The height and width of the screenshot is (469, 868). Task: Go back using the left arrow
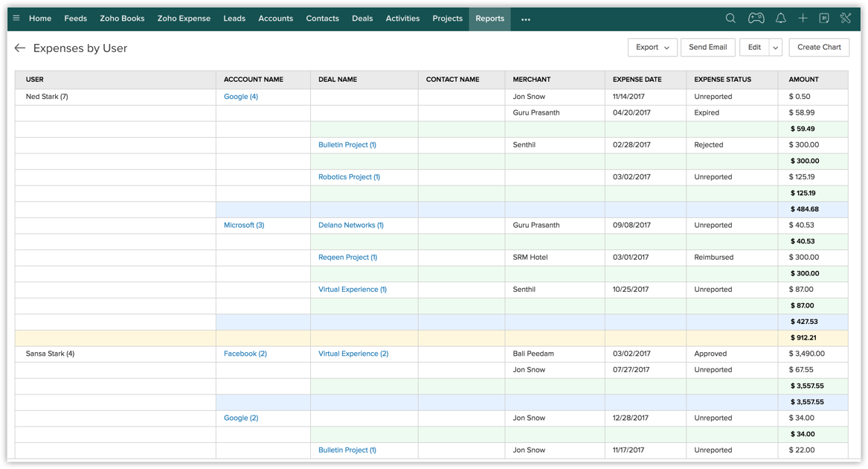coord(20,48)
